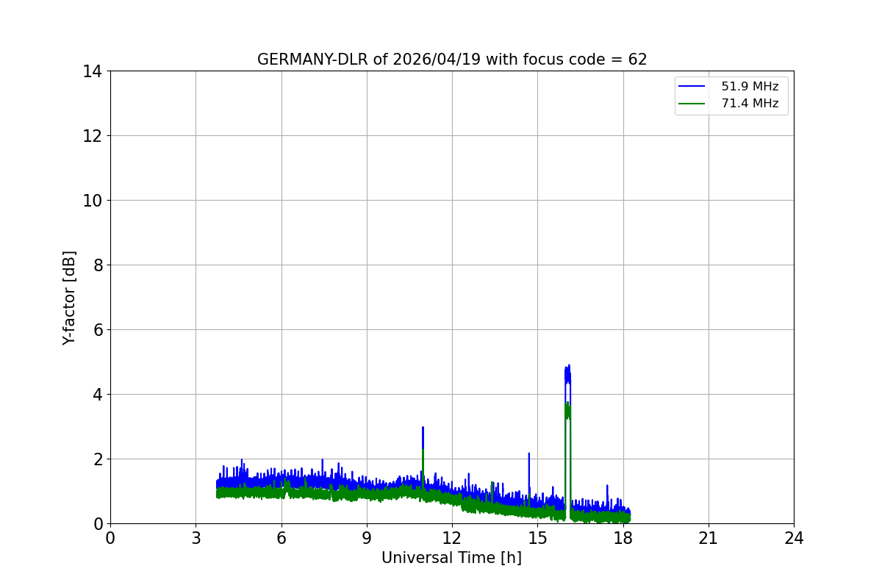
Task: Click x-axis tick label '15'
Action: click(x=537, y=538)
